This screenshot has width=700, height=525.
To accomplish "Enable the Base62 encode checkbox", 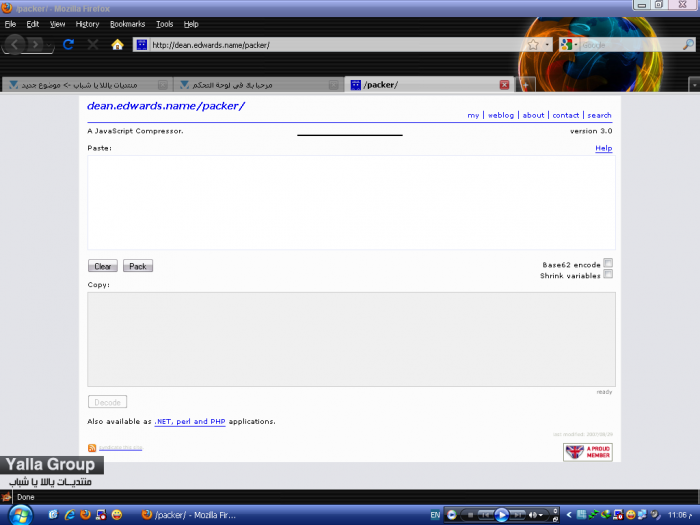I will pyautogui.click(x=608, y=263).
